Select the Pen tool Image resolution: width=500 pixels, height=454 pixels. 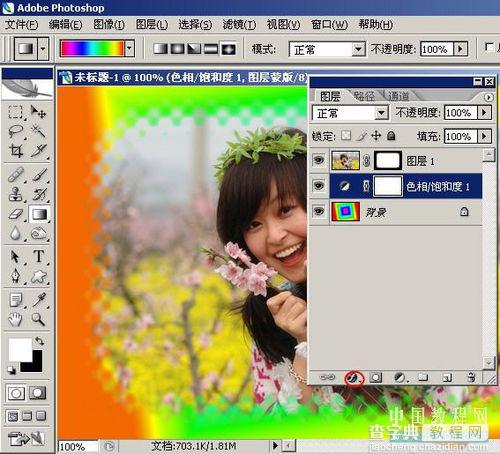click(16, 276)
